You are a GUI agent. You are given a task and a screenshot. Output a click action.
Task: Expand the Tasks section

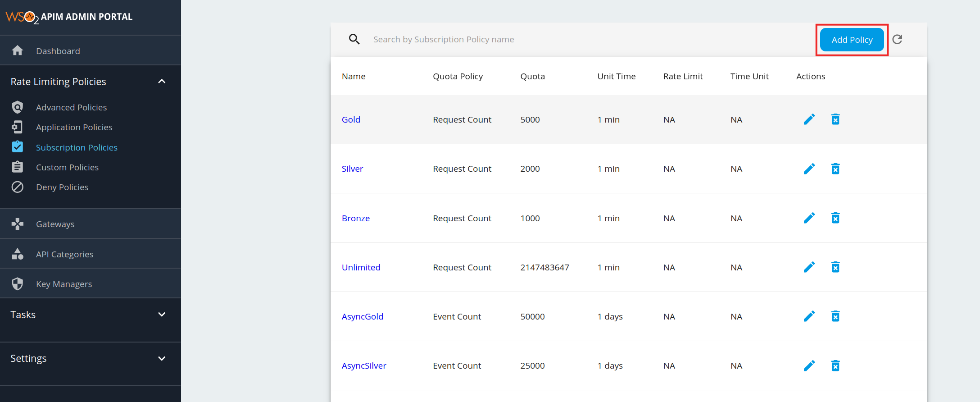pos(162,315)
